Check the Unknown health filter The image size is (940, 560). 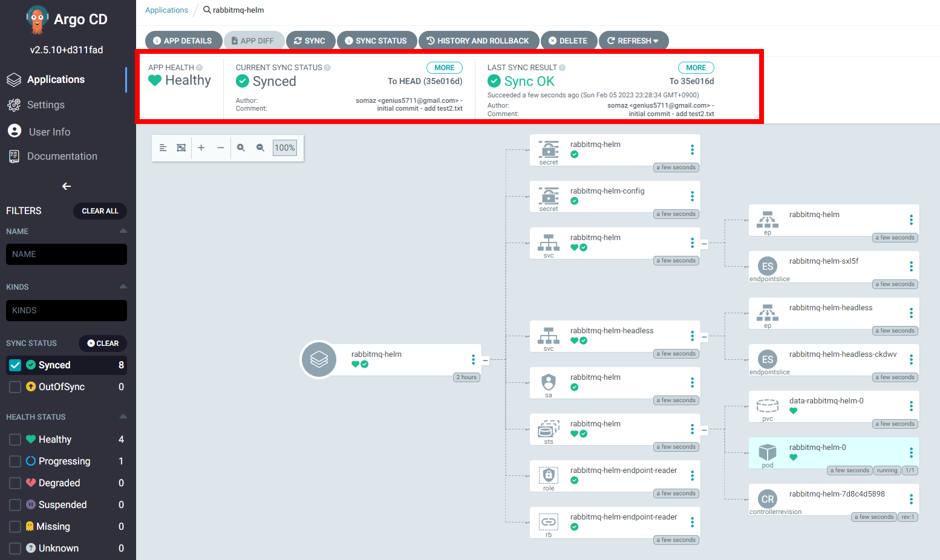(x=15, y=549)
